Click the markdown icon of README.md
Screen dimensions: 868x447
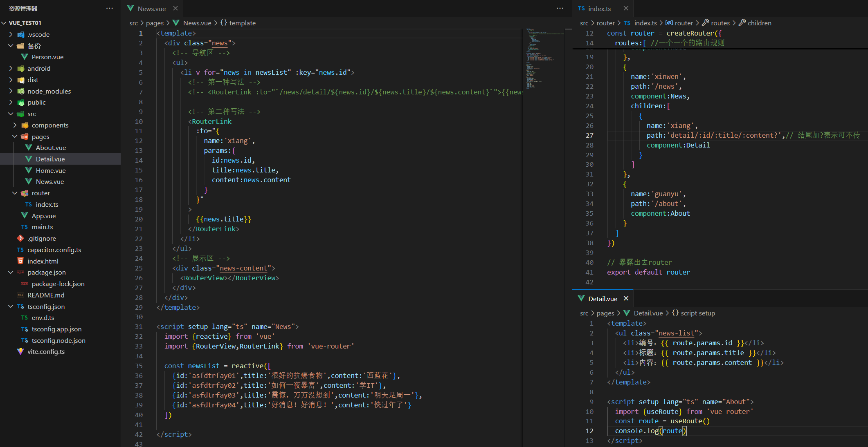click(x=20, y=295)
